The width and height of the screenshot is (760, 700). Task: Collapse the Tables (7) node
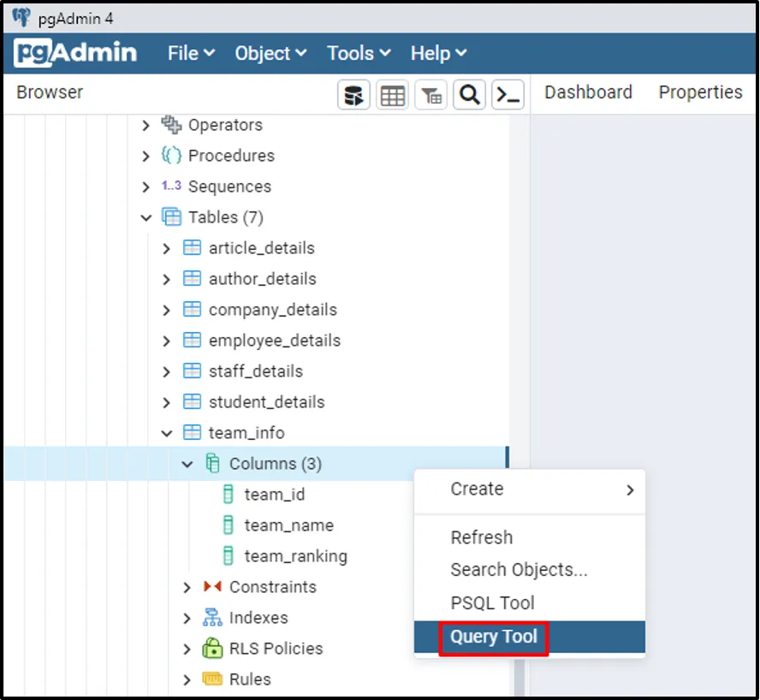click(x=146, y=217)
